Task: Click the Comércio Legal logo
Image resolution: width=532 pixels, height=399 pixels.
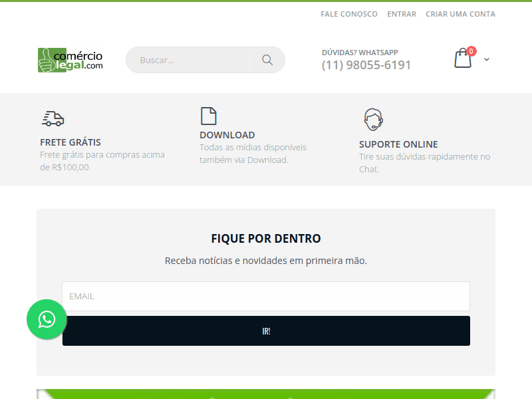Action: (70, 60)
